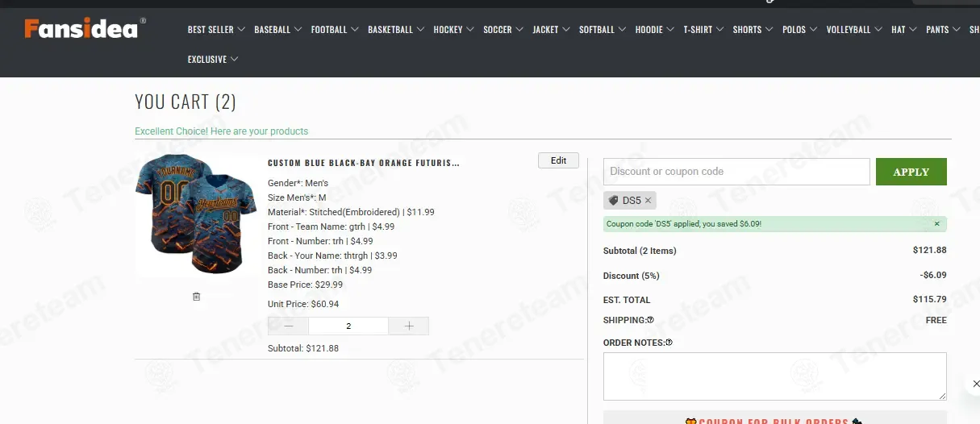The image size is (980, 424).
Task: Click inside the order notes text area
Action: click(x=774, y=376)
